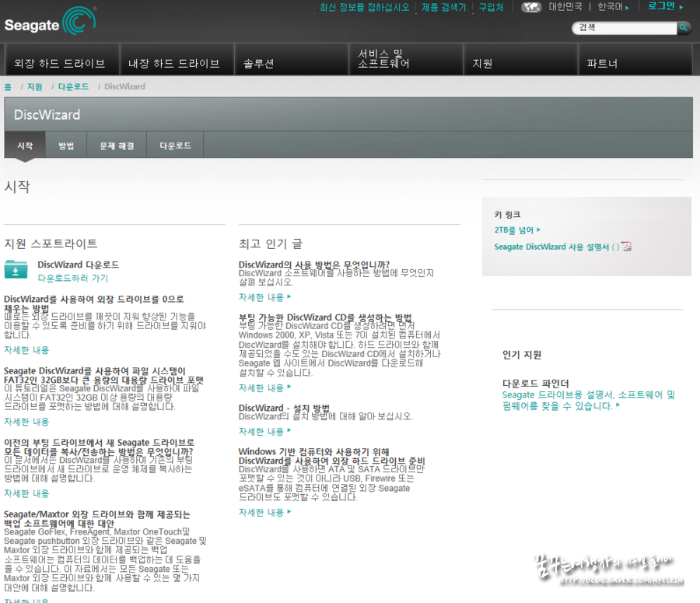This screenshot has width=700, height=603.
Task: Click the Seagate logo
Action: coord(50,22)
